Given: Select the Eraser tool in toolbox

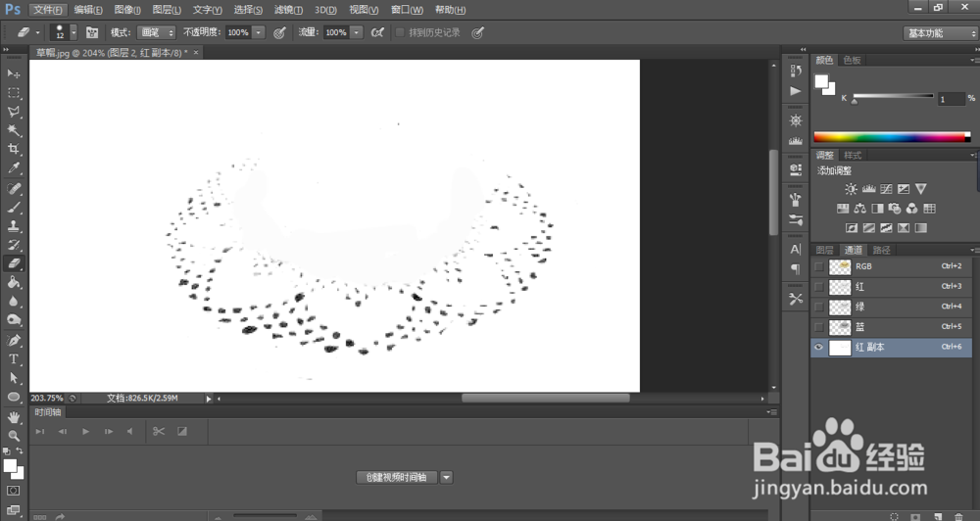Looking at the screenshot, I should click(x=13, y=263).
